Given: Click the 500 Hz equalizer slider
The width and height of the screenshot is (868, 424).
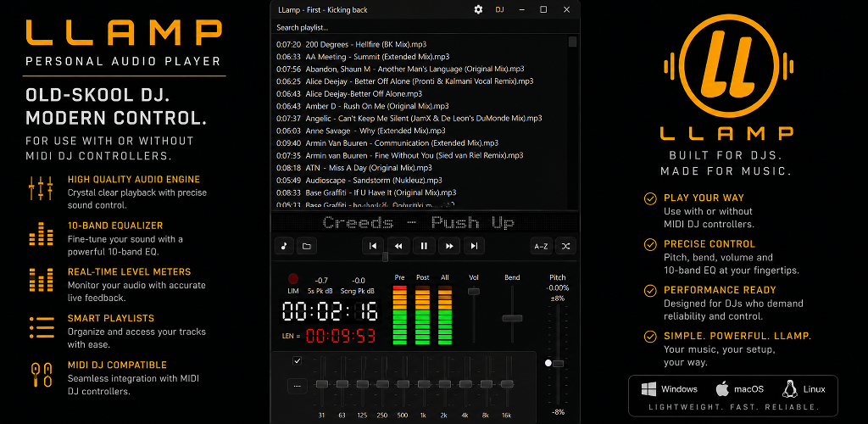Looking at the screenshot, I should (x=403, y=383).
